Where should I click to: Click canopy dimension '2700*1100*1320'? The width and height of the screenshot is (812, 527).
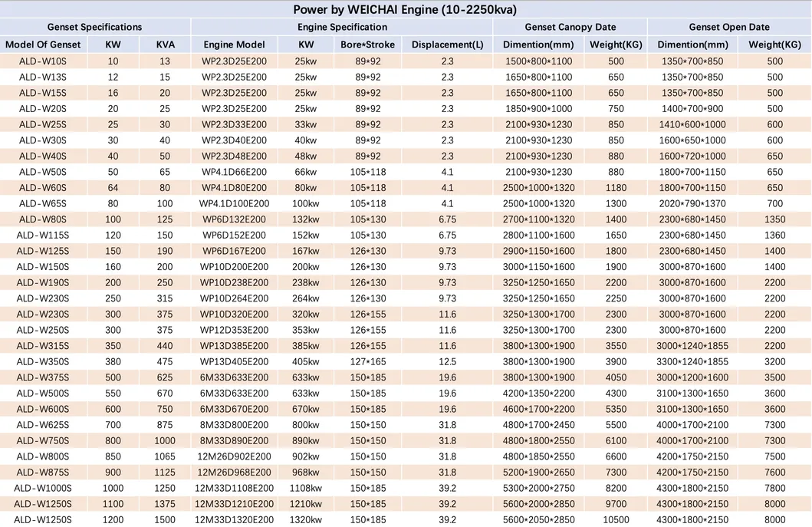538,219
